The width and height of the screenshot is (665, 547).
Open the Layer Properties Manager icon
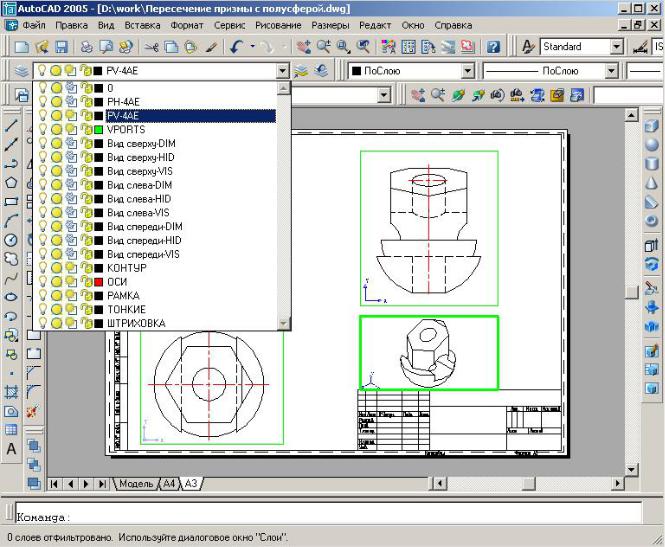pos(21,70)
